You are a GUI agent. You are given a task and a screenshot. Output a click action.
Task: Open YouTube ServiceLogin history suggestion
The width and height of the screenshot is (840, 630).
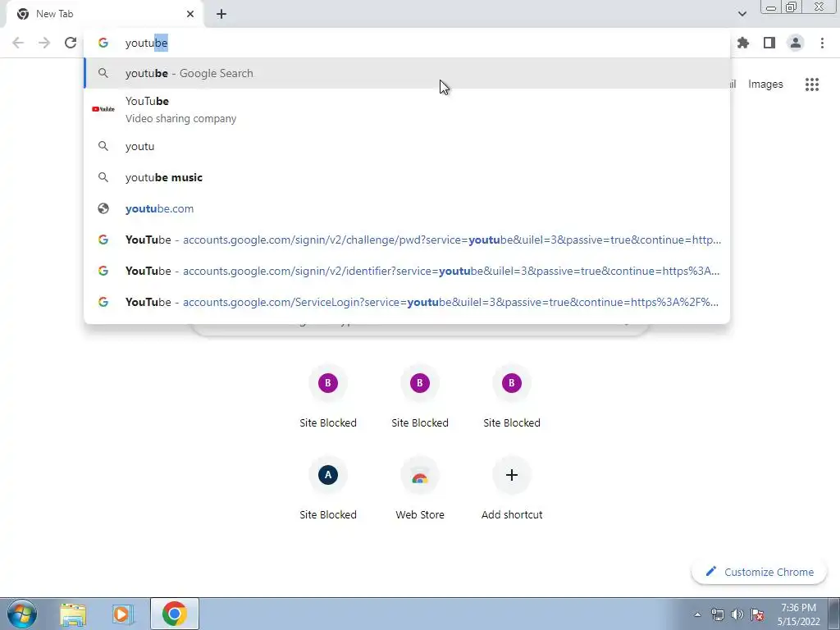(x=407, y=302)
